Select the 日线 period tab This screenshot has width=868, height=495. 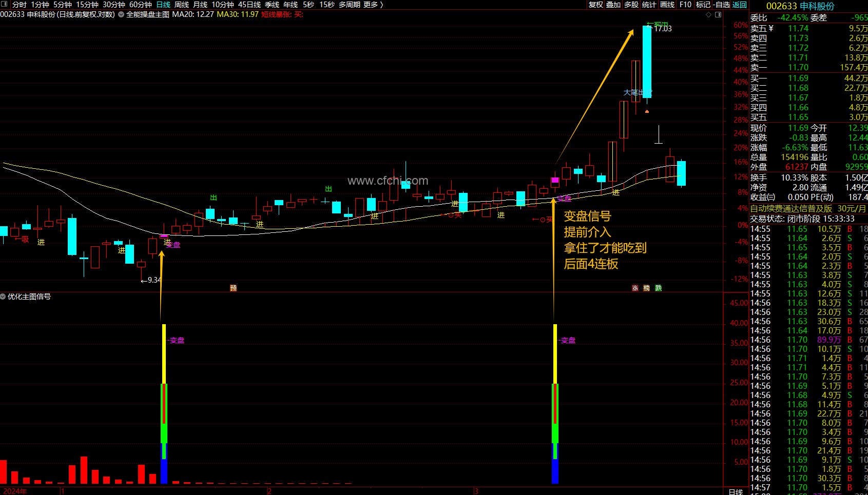click(163, 5)
